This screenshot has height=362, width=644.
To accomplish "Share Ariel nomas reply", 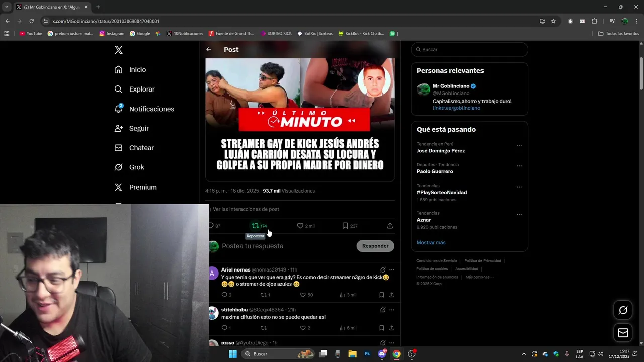I will point(392,295).
